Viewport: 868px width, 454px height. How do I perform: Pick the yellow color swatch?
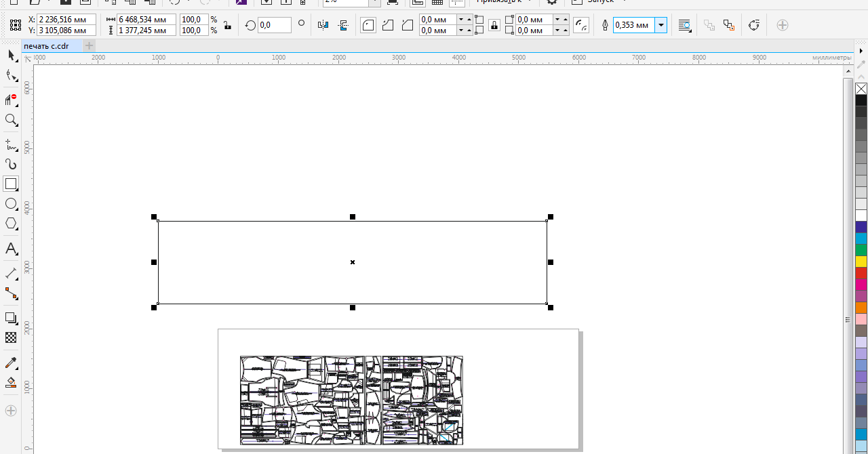[861, 262]
